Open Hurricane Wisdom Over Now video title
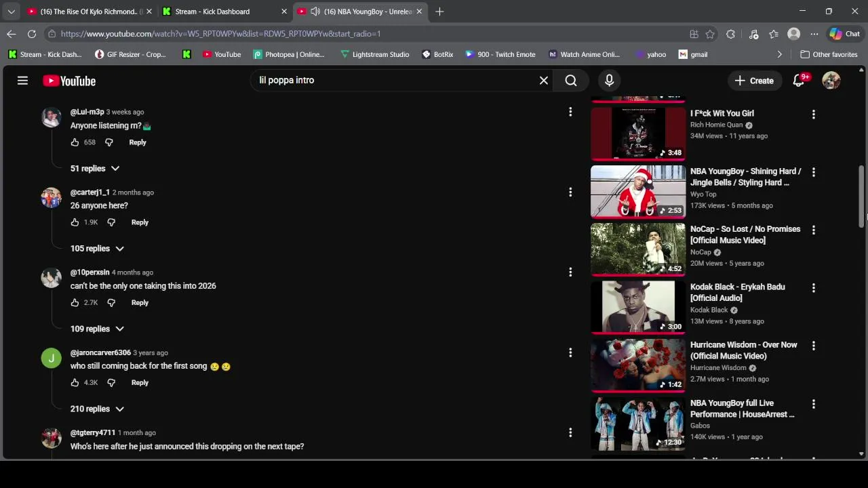This screenshot has width=868, height=488. point(743,350)
